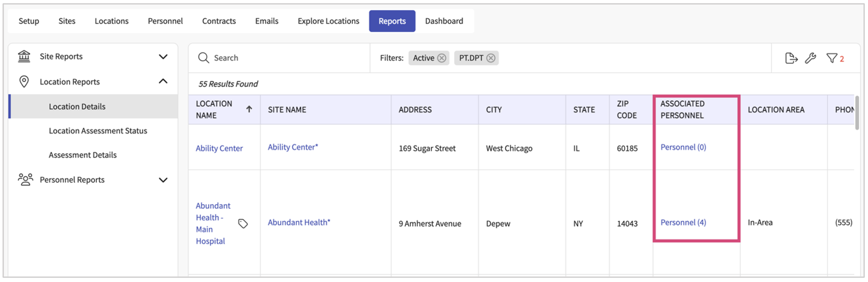Open the filter funnel icon
The width and height of the screenshot is (868, 282).
click(x=831, y=58)
